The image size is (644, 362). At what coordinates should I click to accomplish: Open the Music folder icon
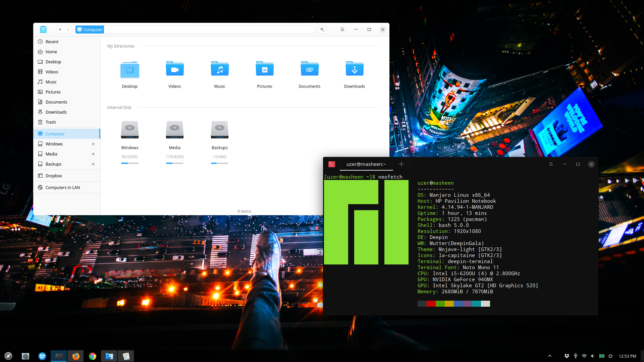pyautogui.click(x=219, y=69)
